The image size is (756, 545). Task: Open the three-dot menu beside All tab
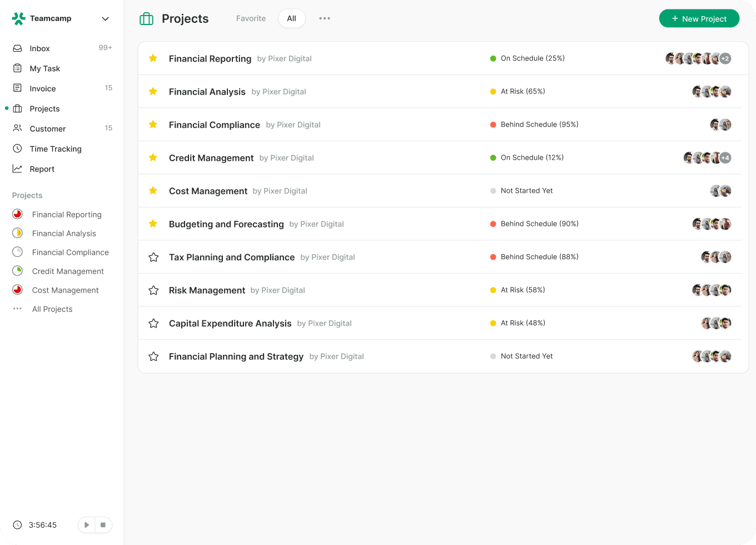(325, 18)
